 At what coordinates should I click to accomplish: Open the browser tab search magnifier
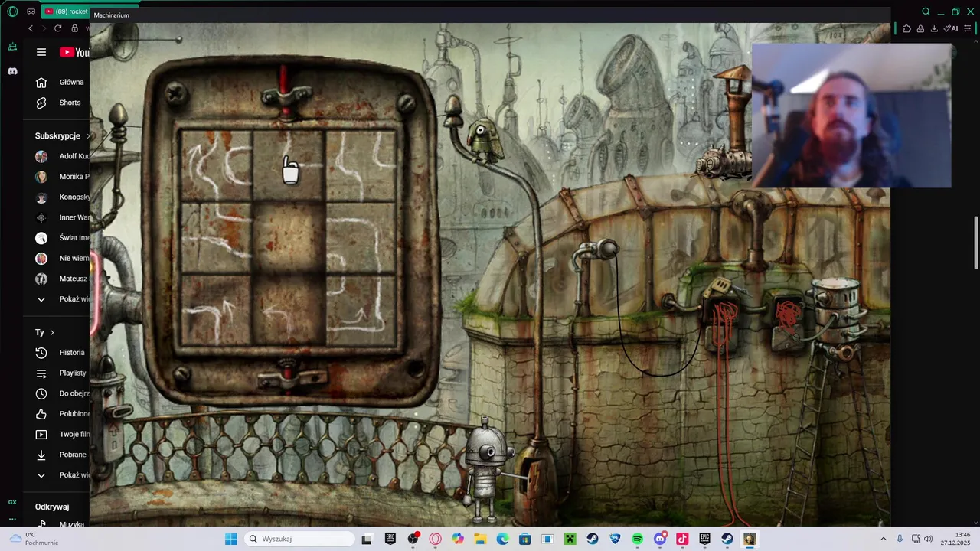(926, 11)
